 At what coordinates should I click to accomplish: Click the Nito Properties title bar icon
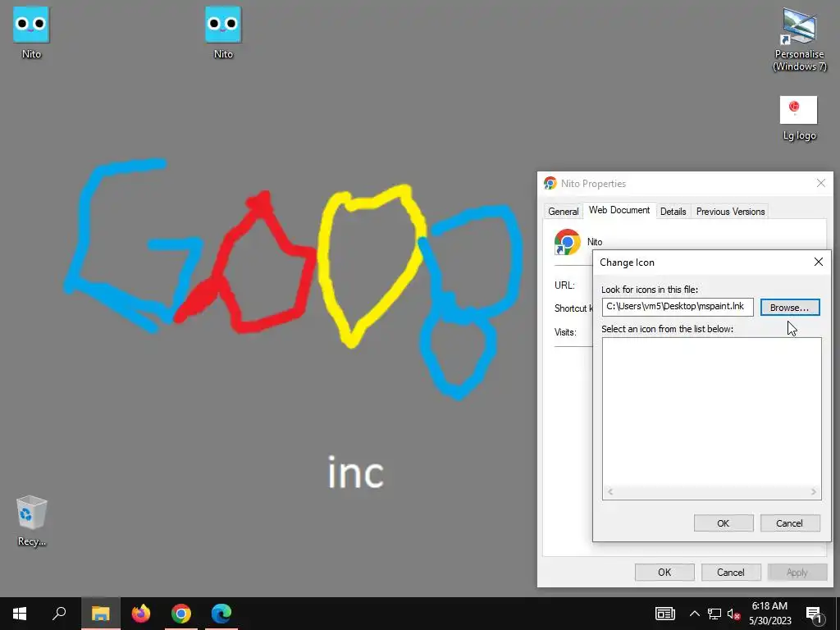(x=550, y=183)
